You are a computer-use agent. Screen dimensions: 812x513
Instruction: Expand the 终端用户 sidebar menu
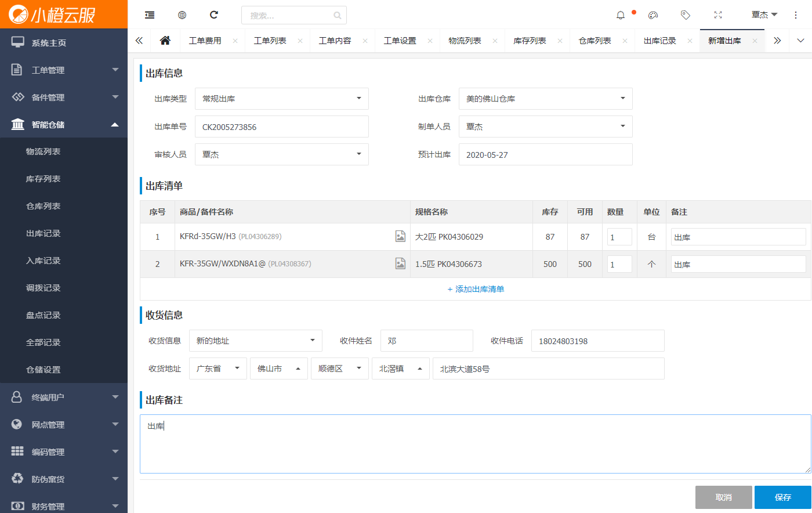coord(64,397)
